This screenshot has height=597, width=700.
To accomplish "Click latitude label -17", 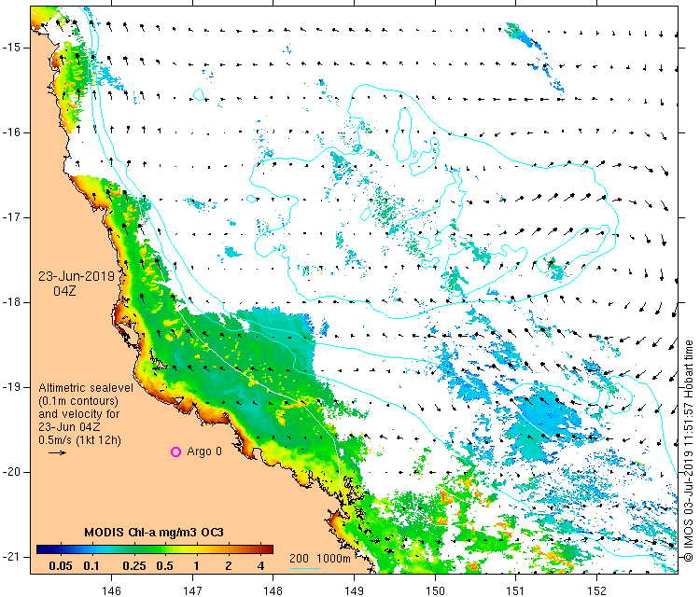I will point(10,217).
